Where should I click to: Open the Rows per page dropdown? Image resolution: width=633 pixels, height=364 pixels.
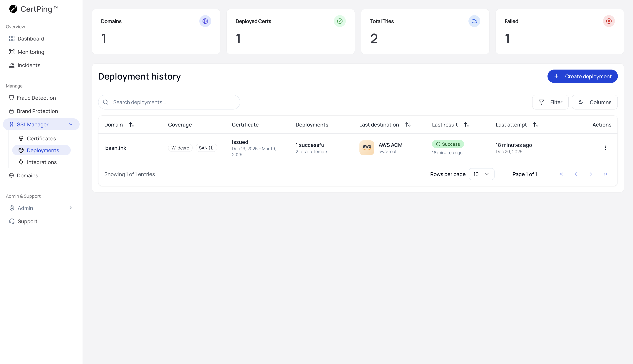point(481,174)
